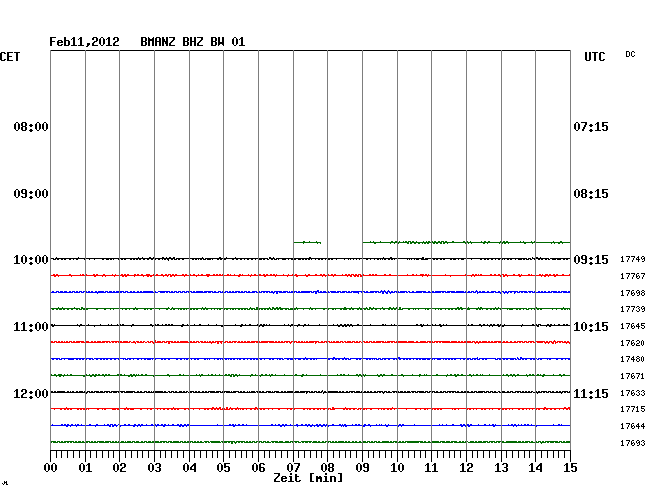The width and height of the screenshot is (650, 494).
Task: Click minute tick label 13
Action: pyautogui.click(x=501, y=468)
